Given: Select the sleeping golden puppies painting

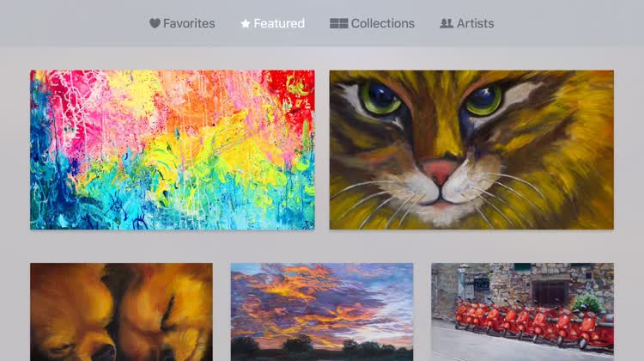Looking at the screenshot, I should tap(122, 312).
